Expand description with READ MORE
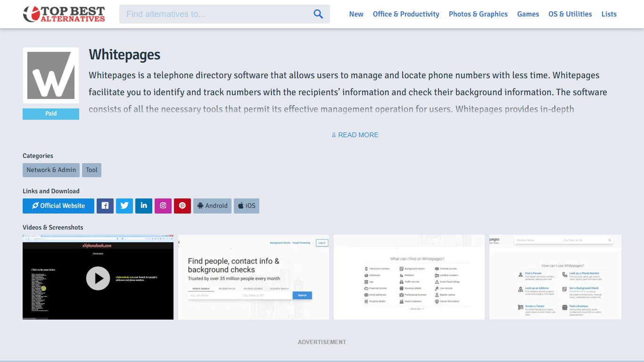 355,135
